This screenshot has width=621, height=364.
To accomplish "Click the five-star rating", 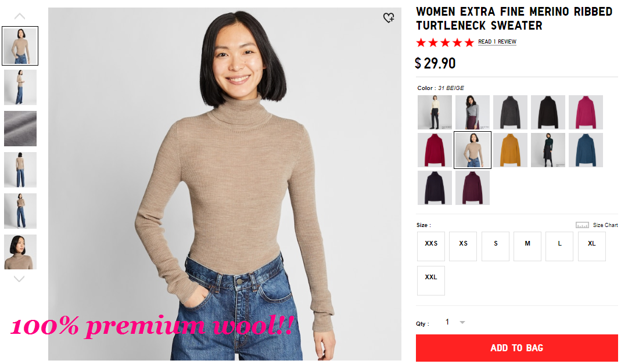I will 445,42.
